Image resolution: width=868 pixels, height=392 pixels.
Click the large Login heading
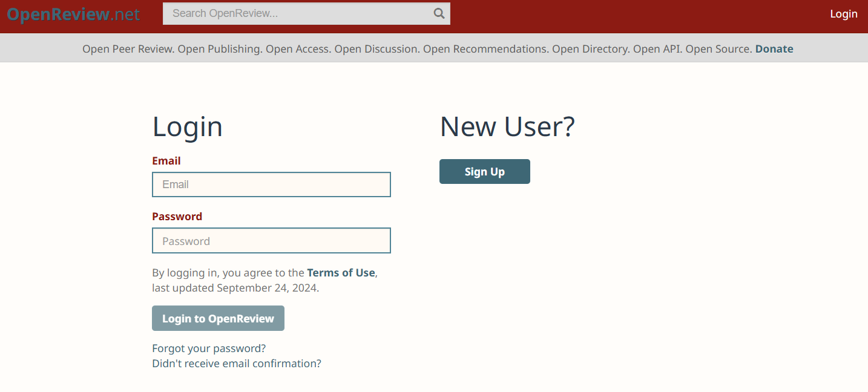tap(187, 127)
